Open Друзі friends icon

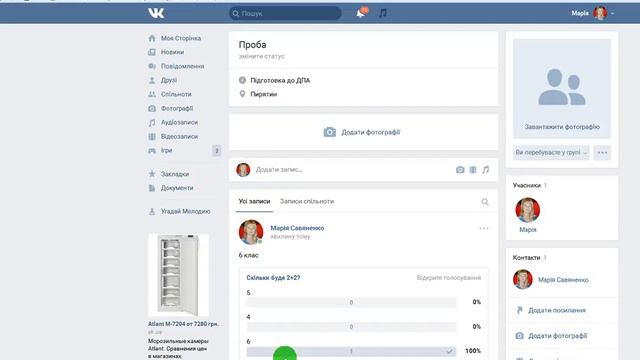(x=152, y=80)
